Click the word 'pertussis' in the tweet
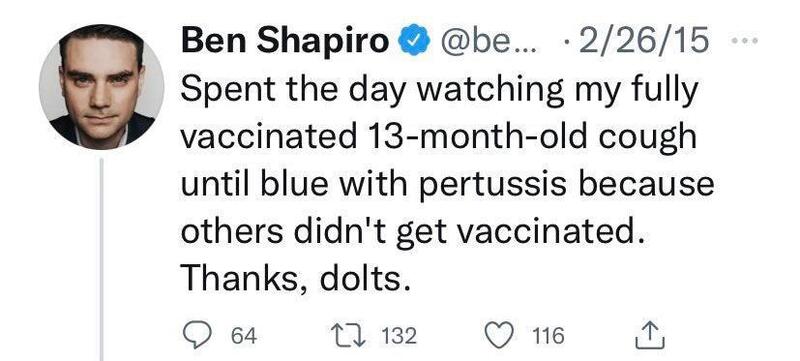 pyautogui.click(x=492, y=186)
